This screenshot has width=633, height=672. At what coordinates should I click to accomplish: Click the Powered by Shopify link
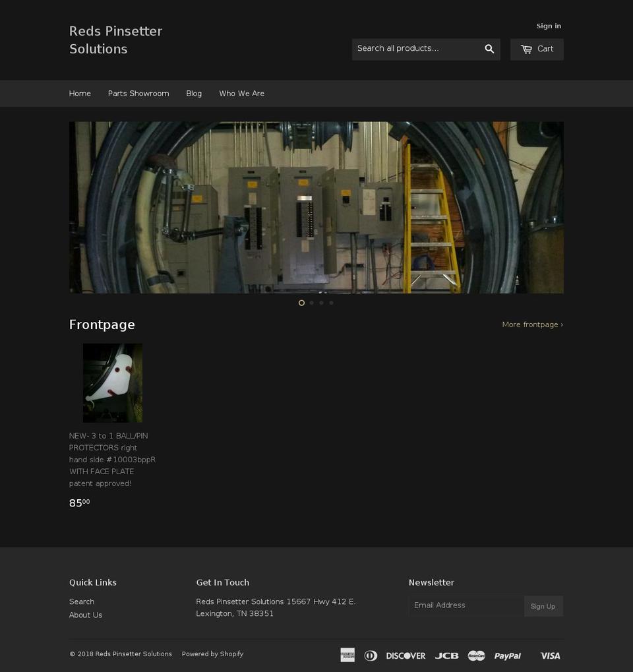(212, 654)
